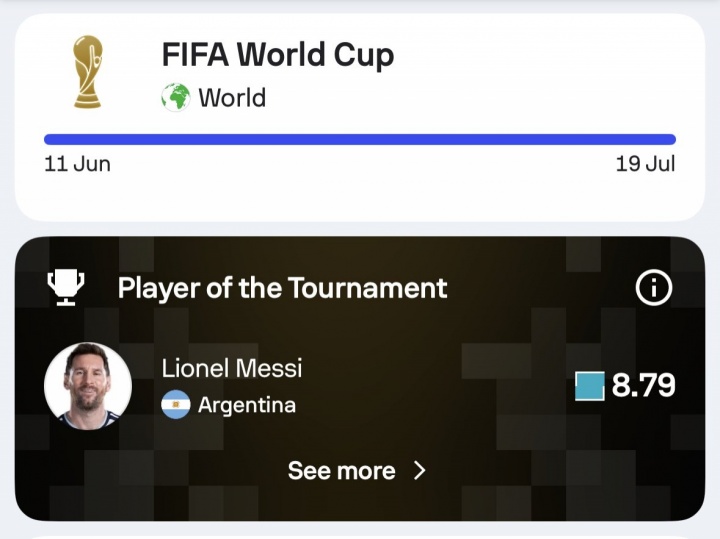Click the 11 Jun start date
This screenshot has width=720, height=539.
point(77,164)
